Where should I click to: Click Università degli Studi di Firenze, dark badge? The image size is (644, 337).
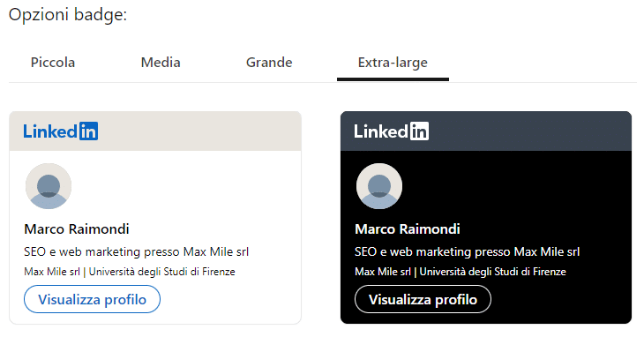pos(493,272)
